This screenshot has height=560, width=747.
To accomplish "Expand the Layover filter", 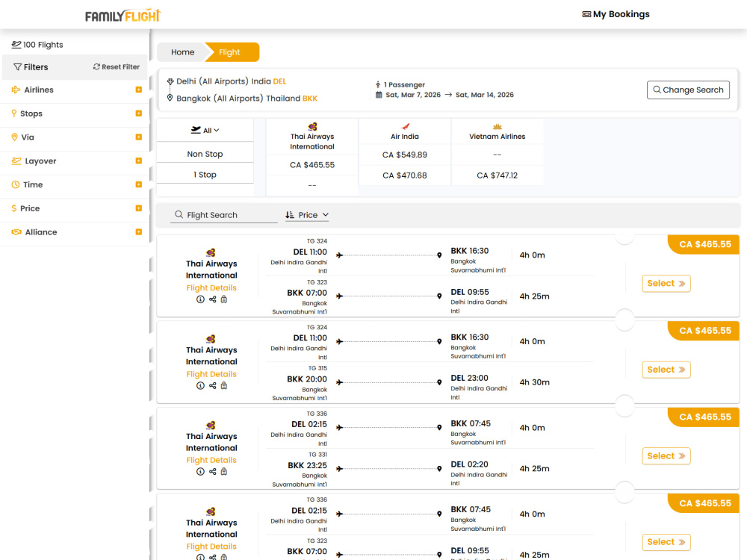I will (139, 161).
